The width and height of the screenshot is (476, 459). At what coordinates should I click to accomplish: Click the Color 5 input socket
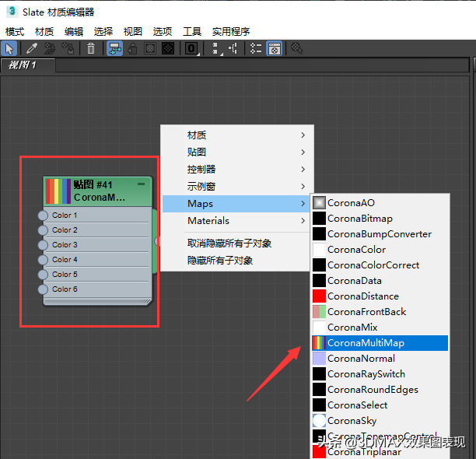point(43,275)
